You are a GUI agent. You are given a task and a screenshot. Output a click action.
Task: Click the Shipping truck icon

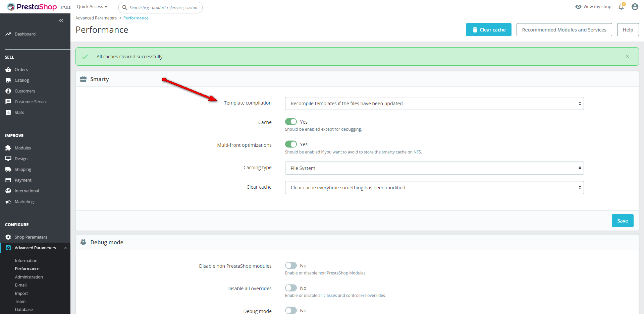(x=8, y=170)
